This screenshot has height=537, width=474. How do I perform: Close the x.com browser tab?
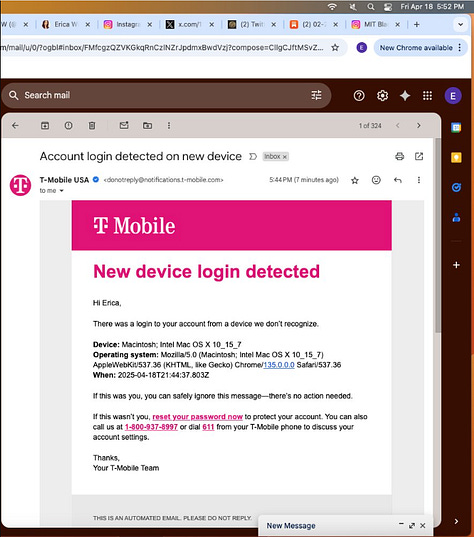[x=212, y=24]
